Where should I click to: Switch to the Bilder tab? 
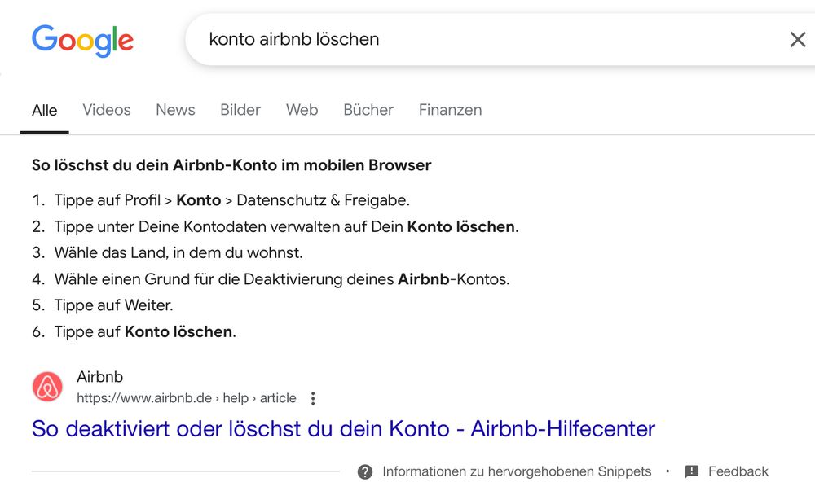click(x=240, y=110)
